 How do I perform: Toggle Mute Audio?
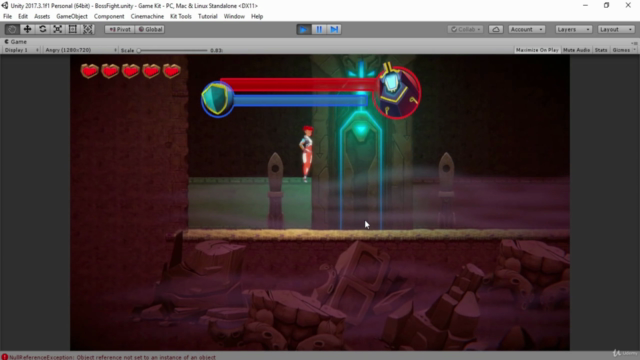click(576, 50)
